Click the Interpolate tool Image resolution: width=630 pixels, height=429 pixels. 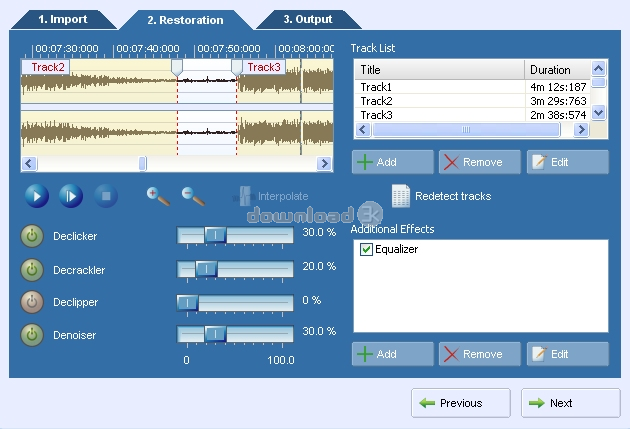[x=270, y=196]
